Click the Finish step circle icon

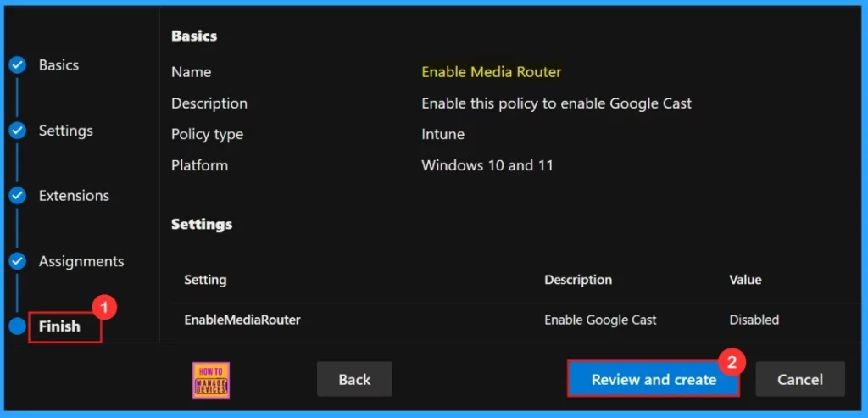pos(17,326)
